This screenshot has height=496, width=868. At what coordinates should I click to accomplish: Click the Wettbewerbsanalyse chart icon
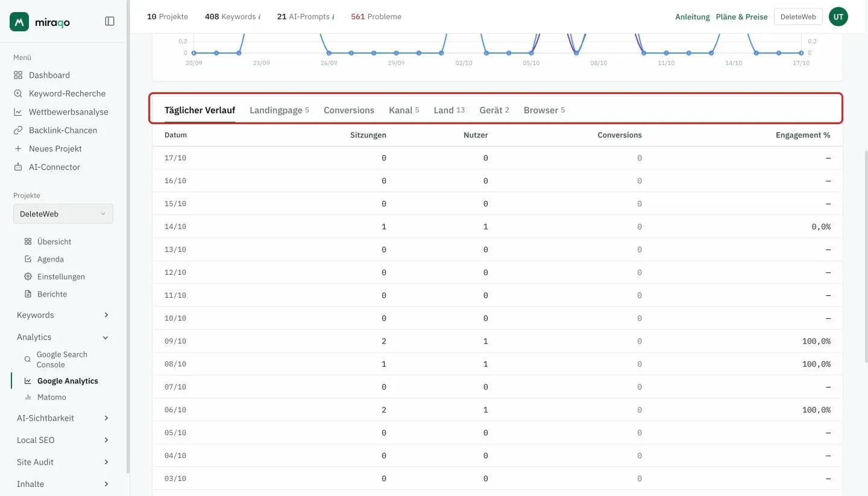pos(18,112)
